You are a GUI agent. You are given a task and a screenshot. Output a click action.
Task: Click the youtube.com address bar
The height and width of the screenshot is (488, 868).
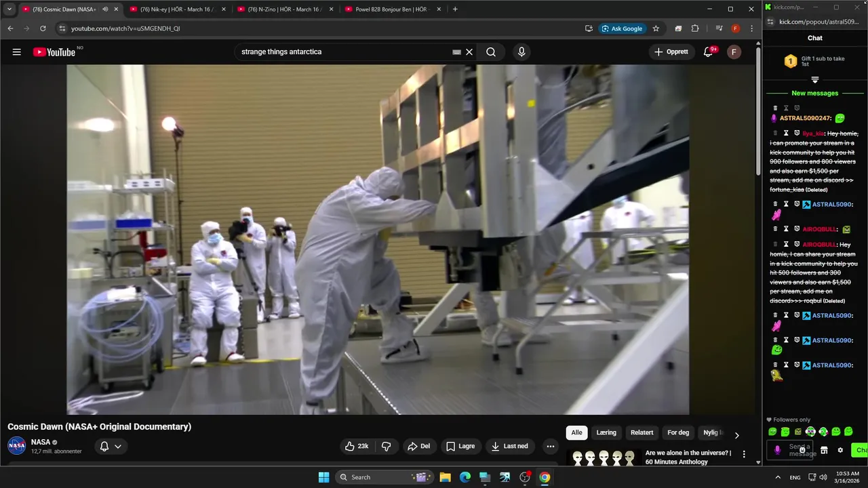tap(325, 28)
